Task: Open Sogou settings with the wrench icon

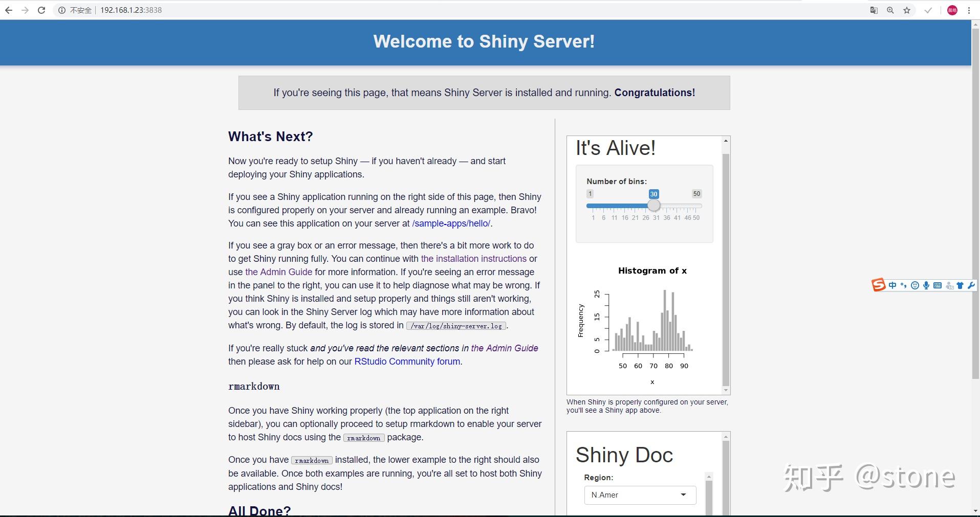Action: (x=972, y=285)
